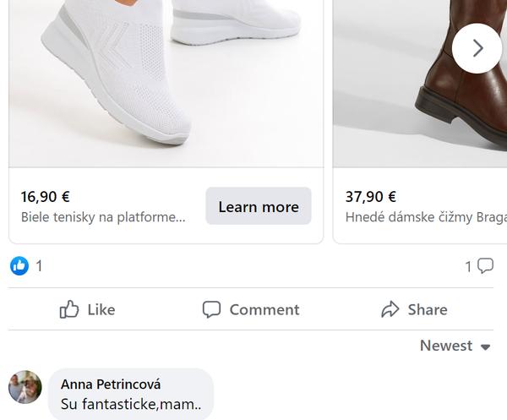The height and width of the screenshot is (420, 507).
Task: Click the blue thumbs-up reaction icon
Action: 19,266
